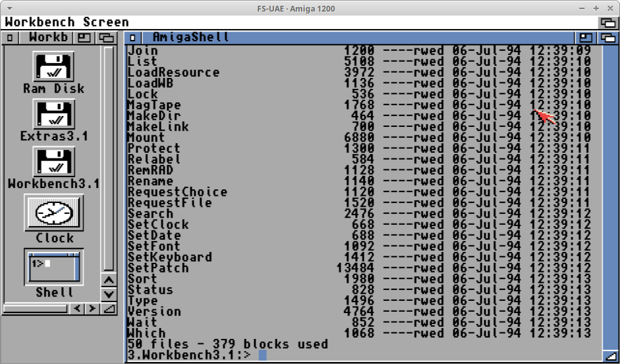Screen dimensions: 620x364
Task: Click the Workbench window scroll right arrow
Action: click(93, 309)
